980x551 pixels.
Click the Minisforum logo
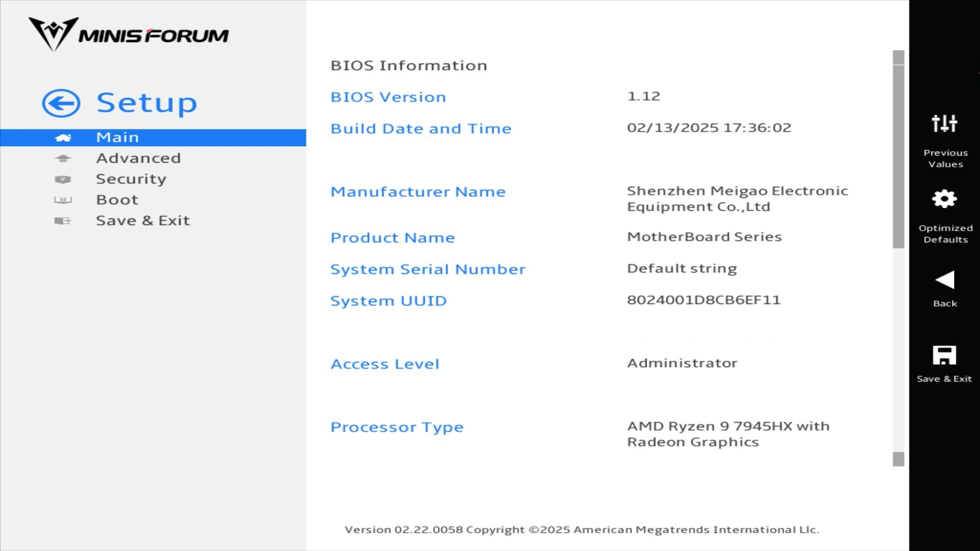[x=129, y=34]
